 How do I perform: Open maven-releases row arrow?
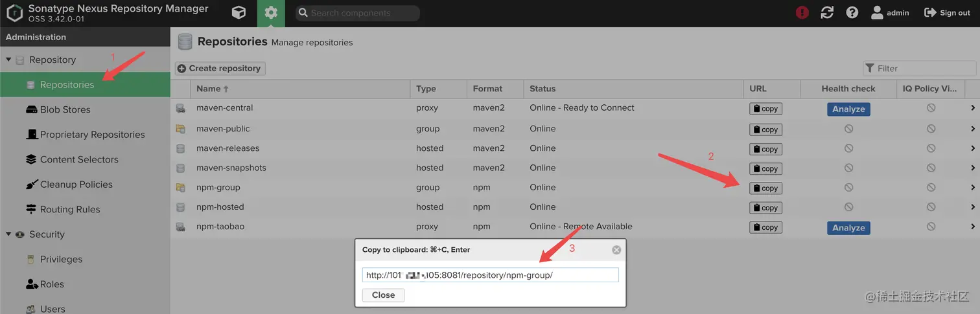click(973, 148)
